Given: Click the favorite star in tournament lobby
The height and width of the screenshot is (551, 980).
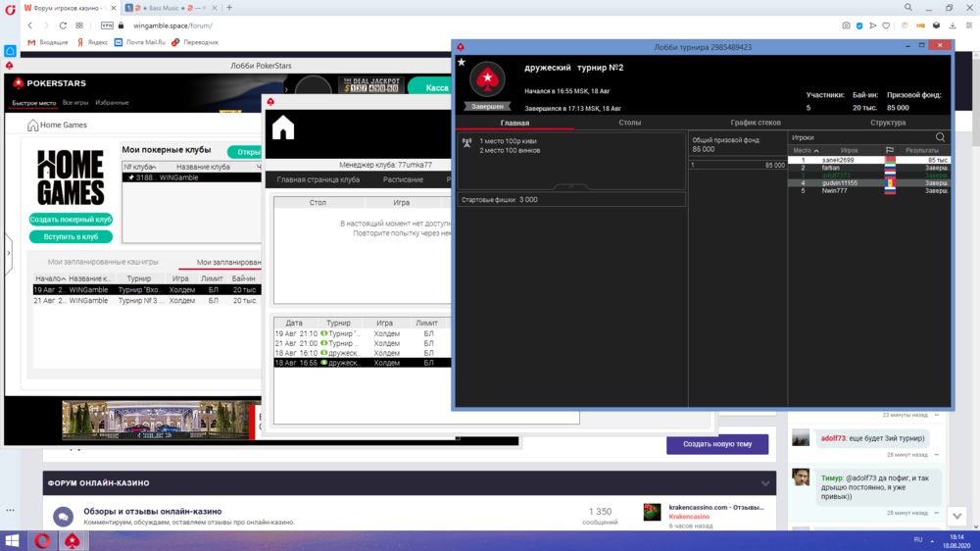Looking at the screenshot, I should click(x=462, y=62).
